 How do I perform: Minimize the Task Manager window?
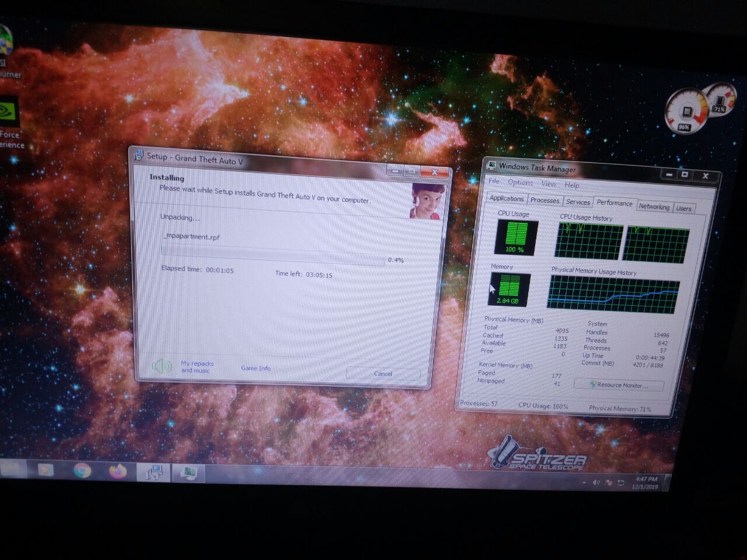[669, 174]
